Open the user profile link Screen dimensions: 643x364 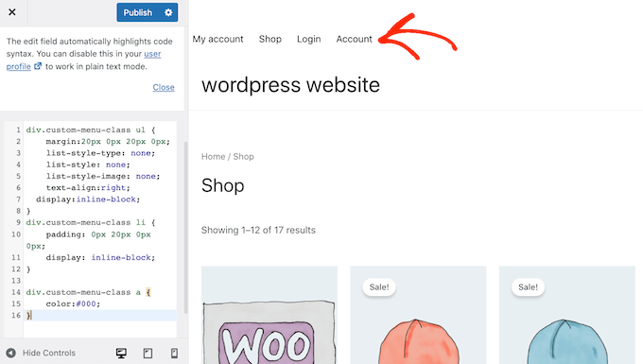click(x=152, y=54)
